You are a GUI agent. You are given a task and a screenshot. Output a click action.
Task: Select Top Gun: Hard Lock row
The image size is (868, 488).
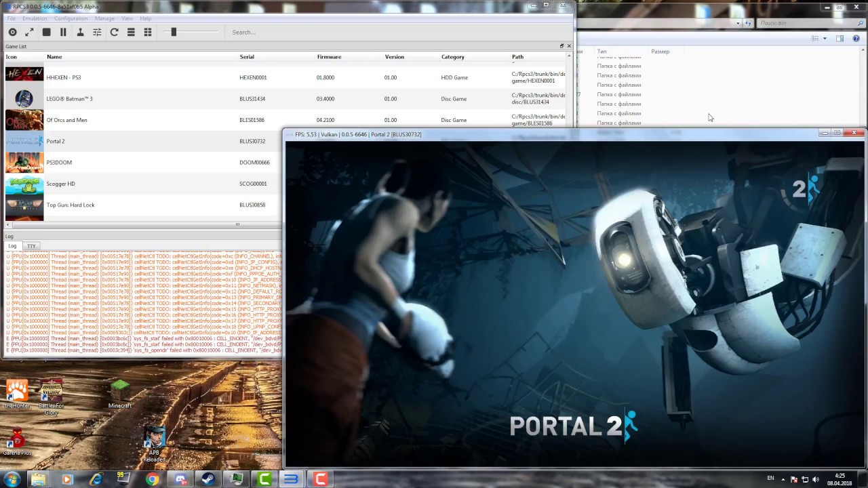[x=142, y=205]
